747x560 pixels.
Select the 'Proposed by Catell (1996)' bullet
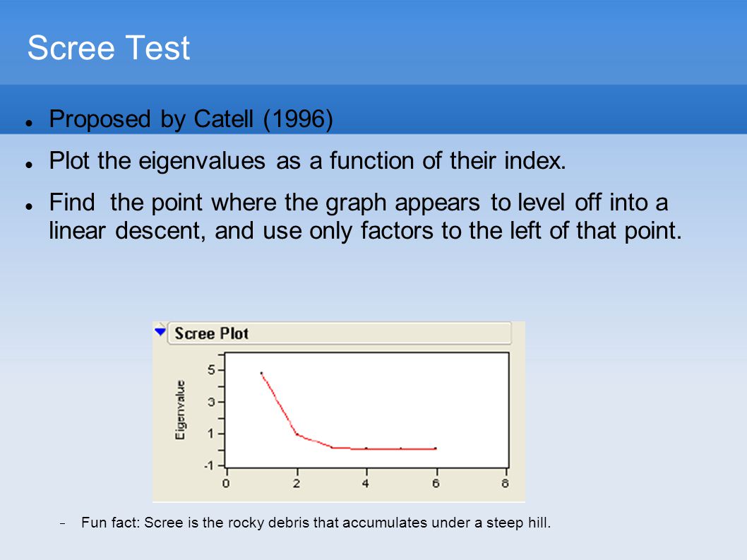(x=191, y=119)
